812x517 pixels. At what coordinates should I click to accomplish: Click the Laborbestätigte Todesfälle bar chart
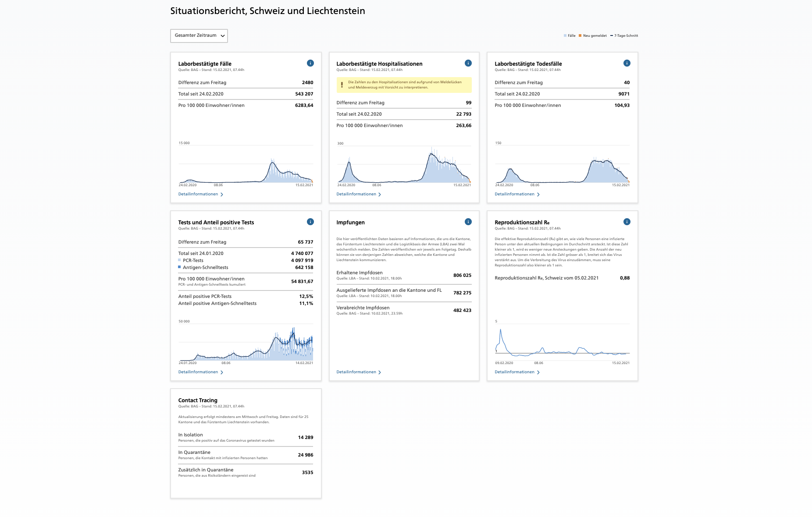coord(563,163)
